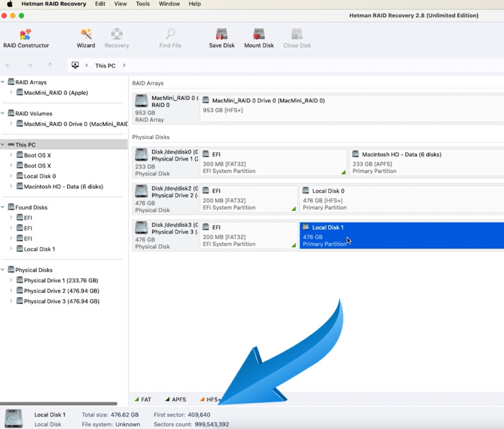
Task: Click sidebar horizontal scrollbar
Action: 58,403
